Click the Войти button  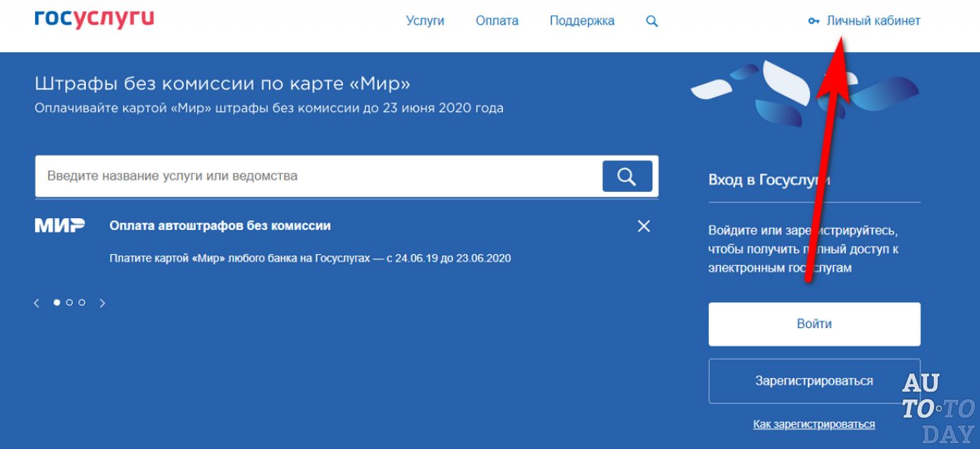pyautogui.click(x=814, y=324)
